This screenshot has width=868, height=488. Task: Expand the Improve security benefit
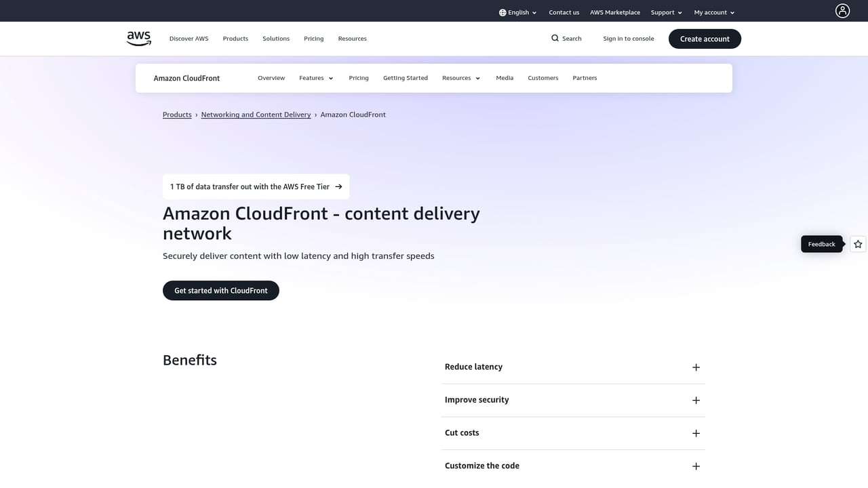696,400
